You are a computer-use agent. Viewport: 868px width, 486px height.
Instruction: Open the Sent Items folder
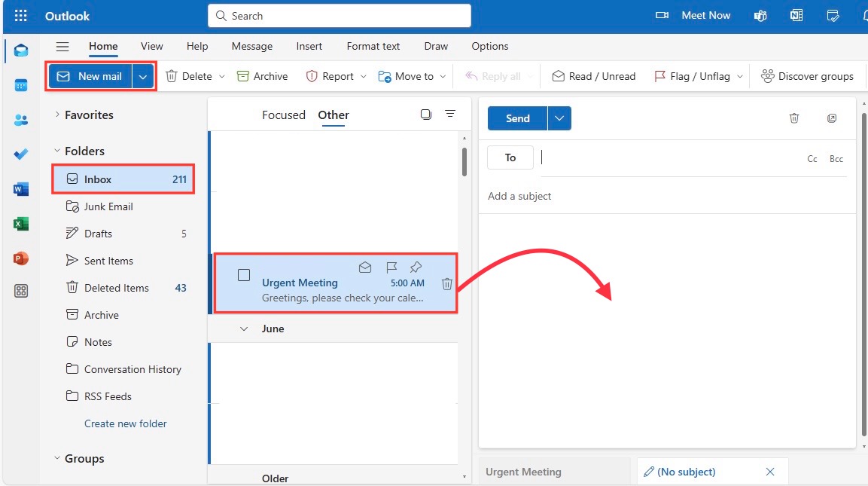tap(123, 261)
